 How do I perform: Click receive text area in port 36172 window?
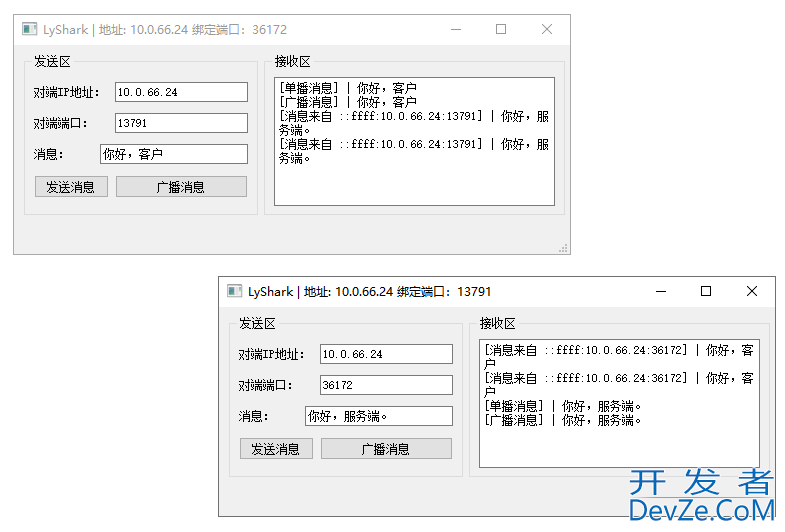[x=415, y=142]
